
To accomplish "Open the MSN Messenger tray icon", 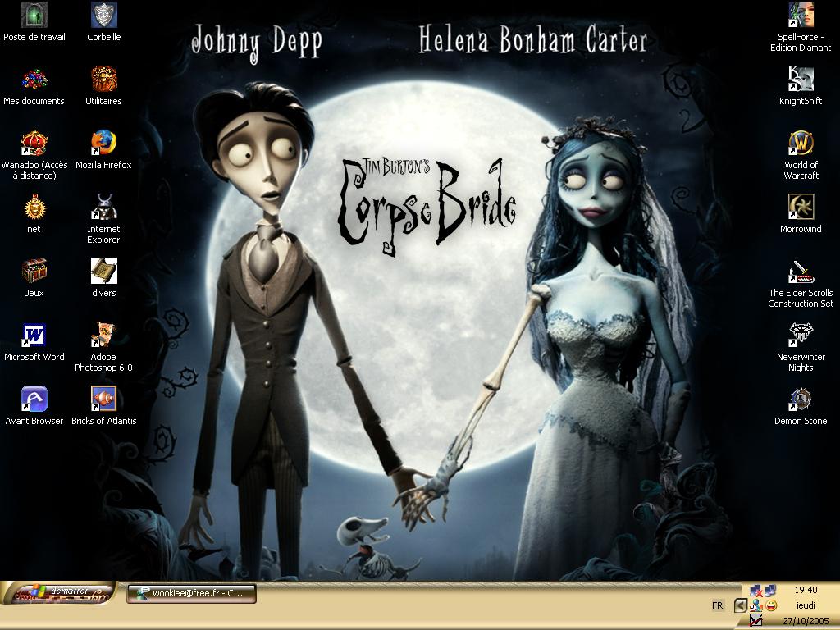I will coord(756,605).
